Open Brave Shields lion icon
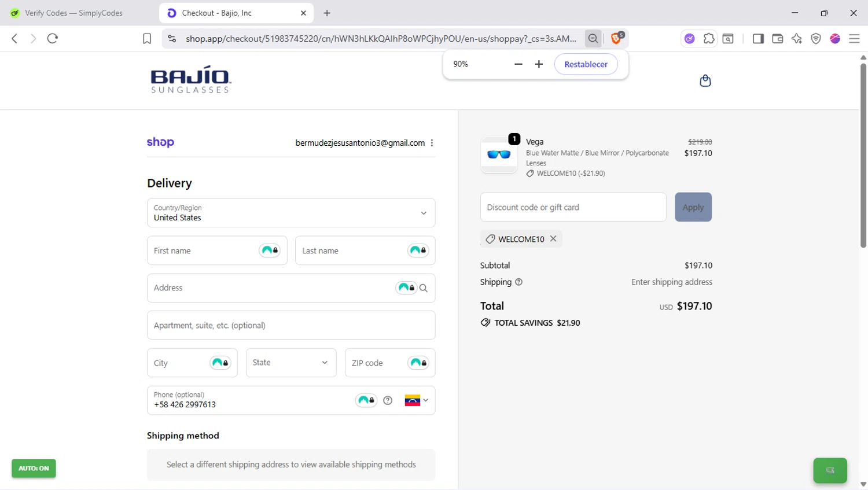Viewport: 868px width, 490px height. (617, 38)
